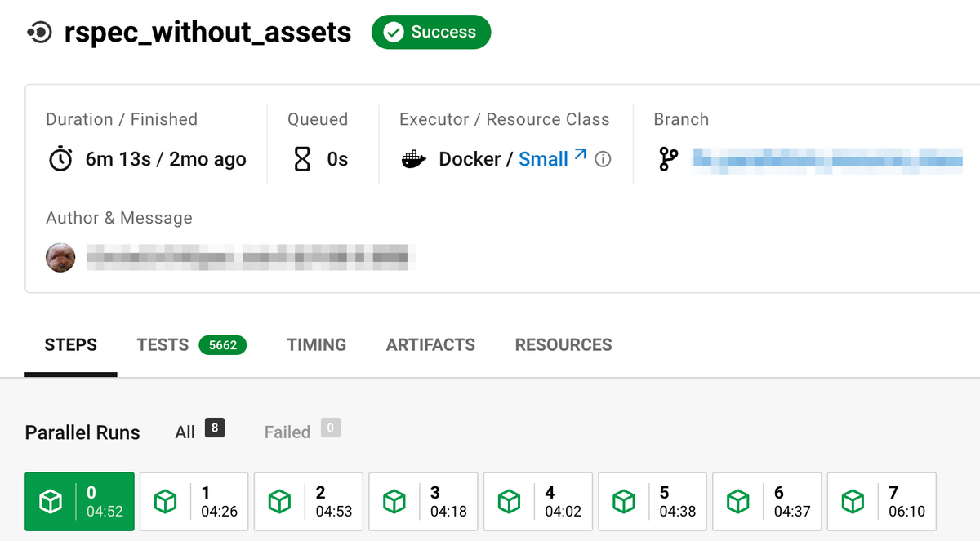Click the Docker whale icon

(414, 159)
